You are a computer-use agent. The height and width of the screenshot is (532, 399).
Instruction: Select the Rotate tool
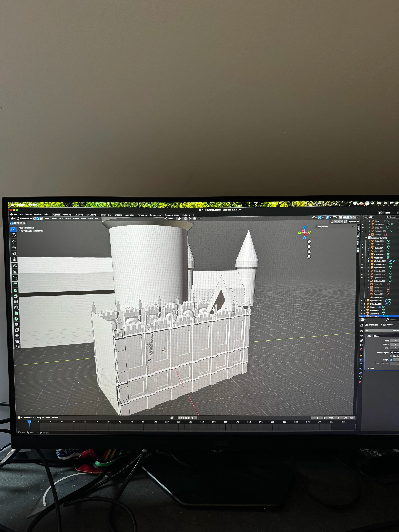(x=14, y=248)
